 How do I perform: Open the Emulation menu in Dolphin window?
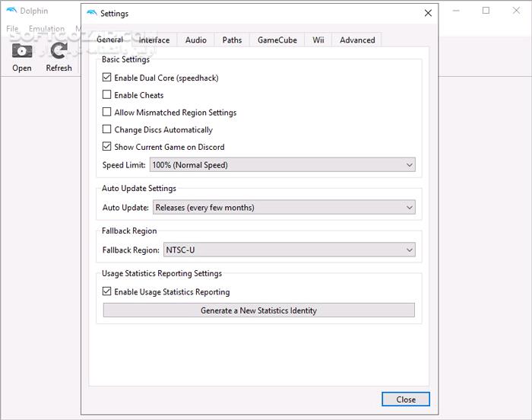click(46, 29)
